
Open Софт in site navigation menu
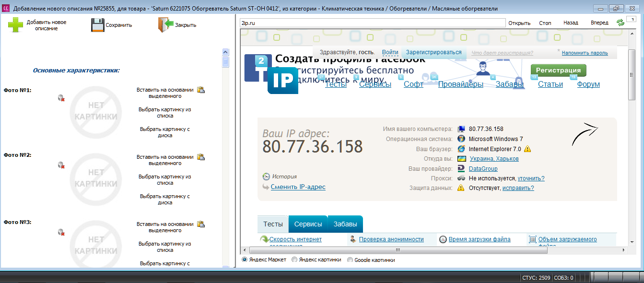(413, 84)
